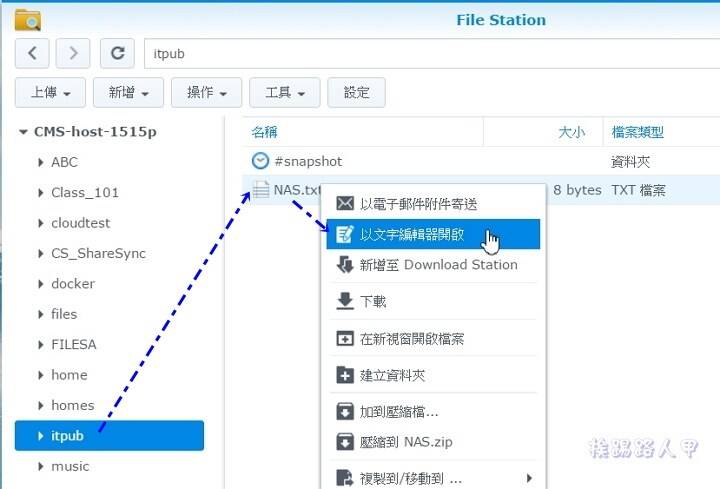The width and height of the screenshot is (720, 489).
Task: Select the homes folder in tree
Action: coord(73,405)
